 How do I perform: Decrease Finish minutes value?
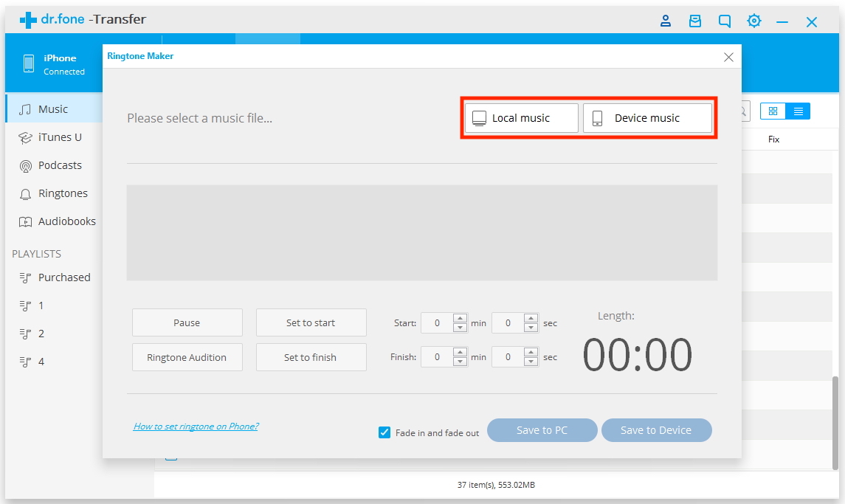461,362
